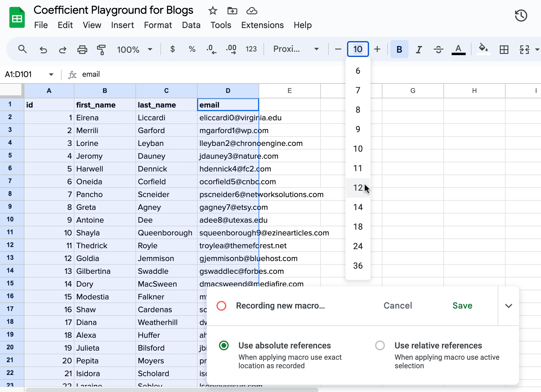Click the move to folder icon
This screenshot has height=392, width=541.
232,11
